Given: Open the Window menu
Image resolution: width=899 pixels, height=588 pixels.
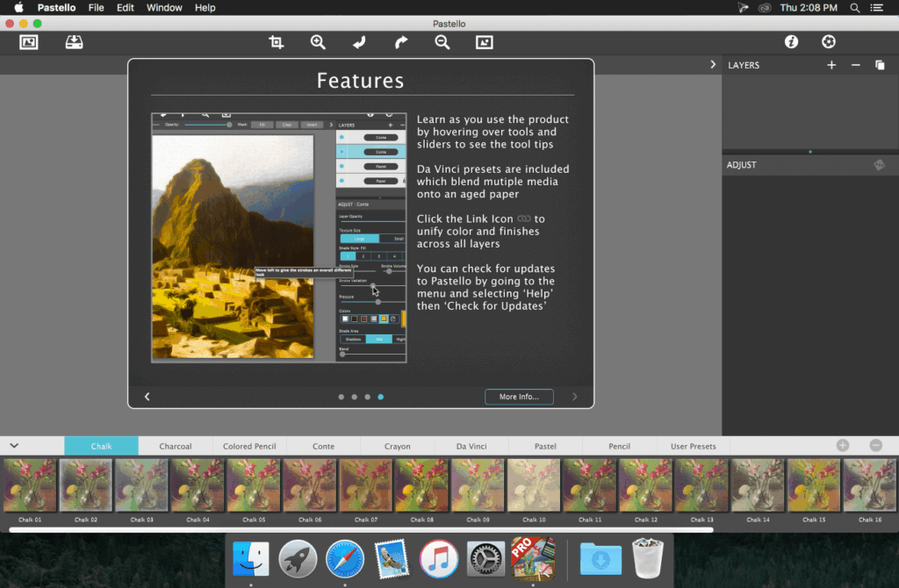Looking at the screenshot, I should point(164,7).
